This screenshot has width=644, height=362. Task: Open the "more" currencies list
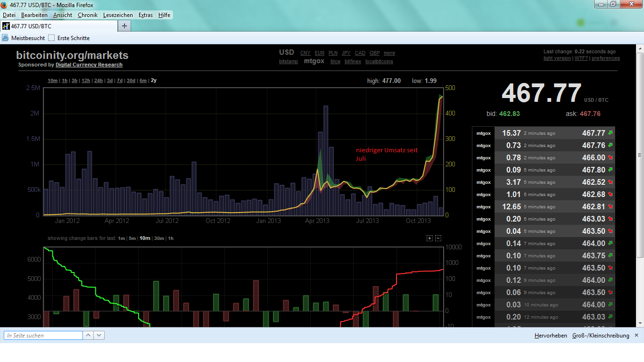389,53
